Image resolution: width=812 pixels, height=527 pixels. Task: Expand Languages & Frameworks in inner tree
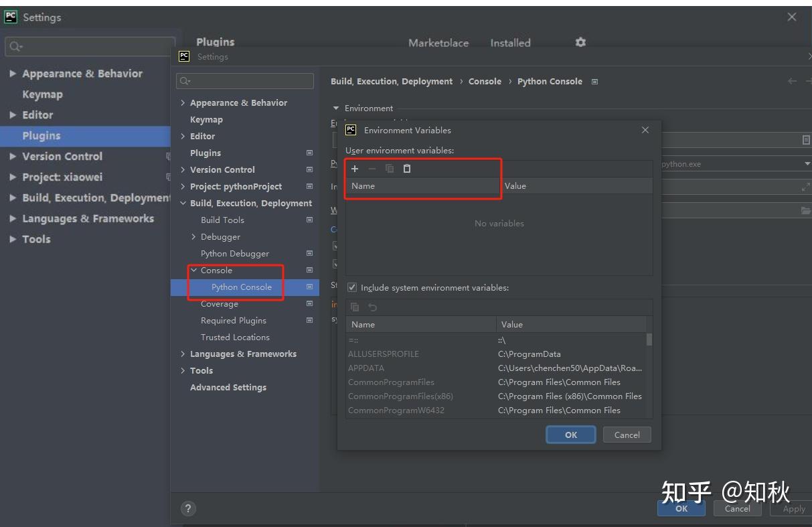pyautogui.click(x=183, y=354)
